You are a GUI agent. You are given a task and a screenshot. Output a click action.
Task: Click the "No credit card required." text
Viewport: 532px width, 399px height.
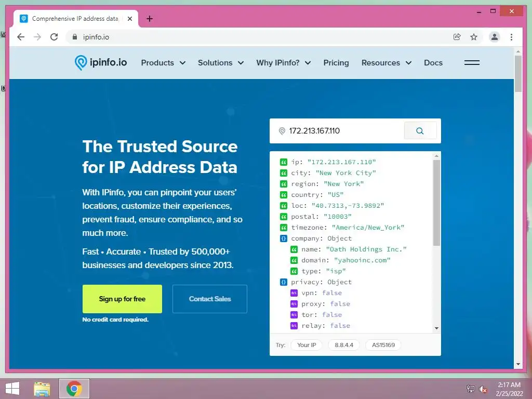pos(115,320)
